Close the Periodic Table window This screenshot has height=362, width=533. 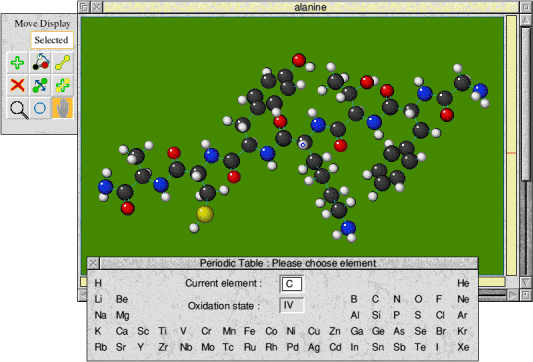(x=93, y=263)
